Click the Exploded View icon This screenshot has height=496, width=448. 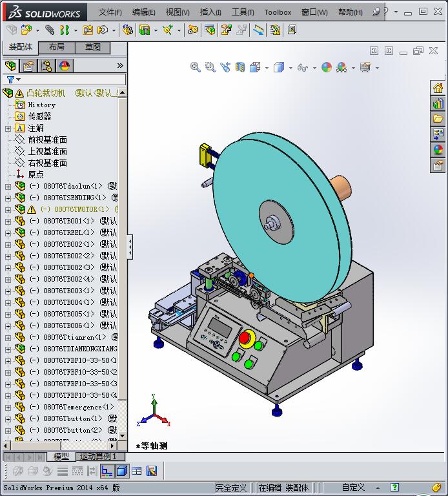tap(227, 30)
